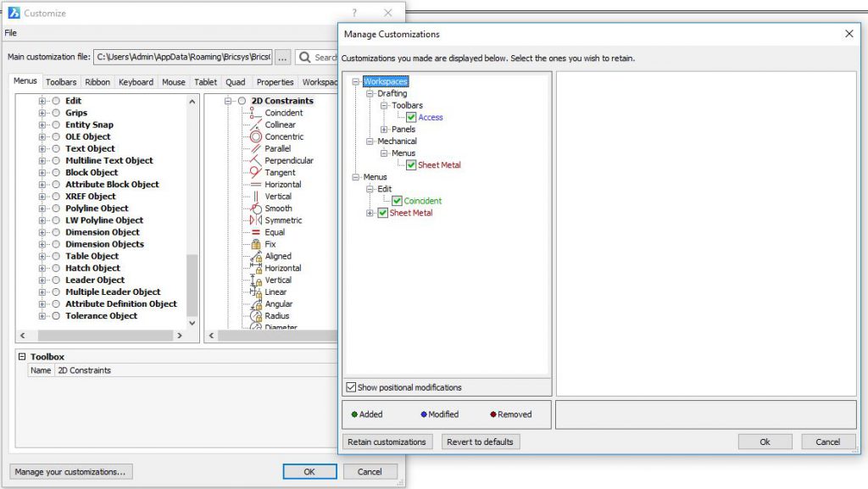Click Manage your customizations button
The width and height of the screenshot is (868, 489).
pos(70,472)
